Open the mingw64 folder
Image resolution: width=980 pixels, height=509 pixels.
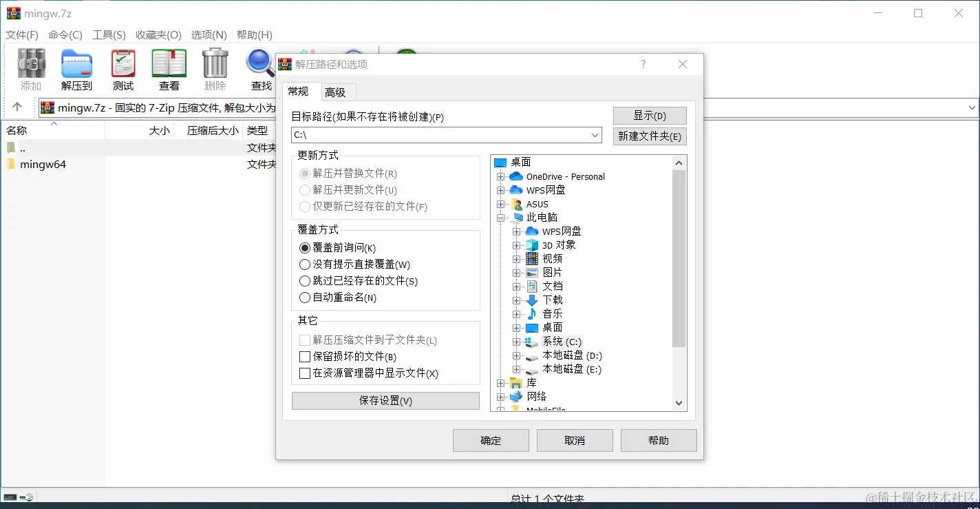tap(44, 164)
